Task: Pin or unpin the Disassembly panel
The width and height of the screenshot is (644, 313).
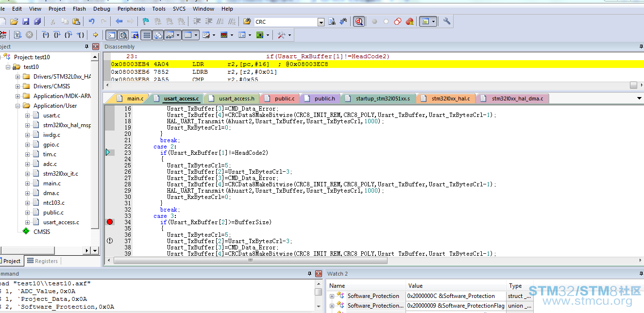Action: (641, 47)
